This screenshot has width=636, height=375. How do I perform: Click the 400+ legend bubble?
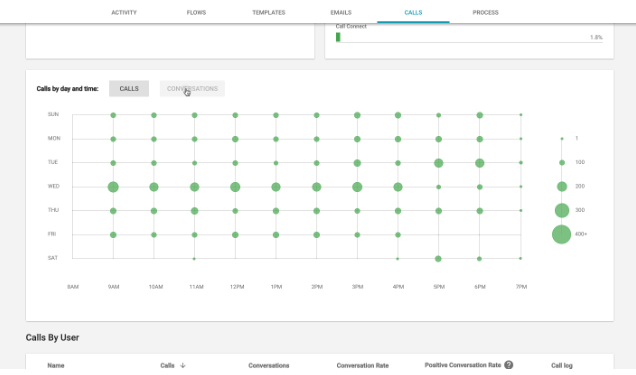[x=561, y=234]
